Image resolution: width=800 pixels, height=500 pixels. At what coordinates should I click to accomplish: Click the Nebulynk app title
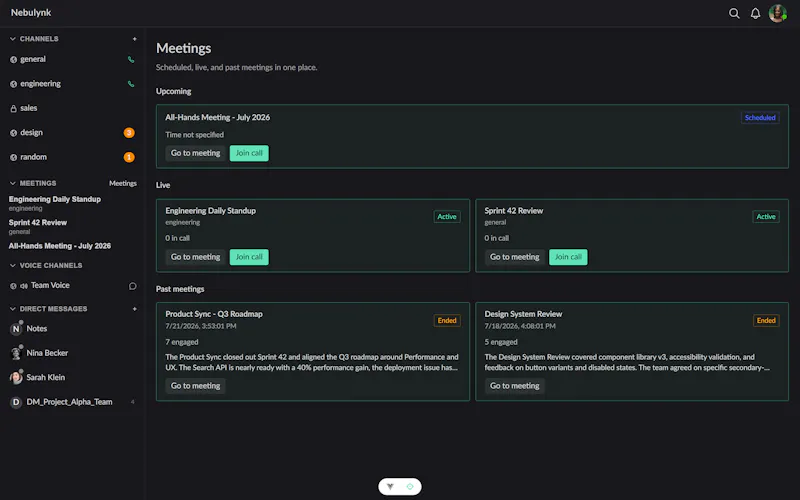(x=31, y=13)
